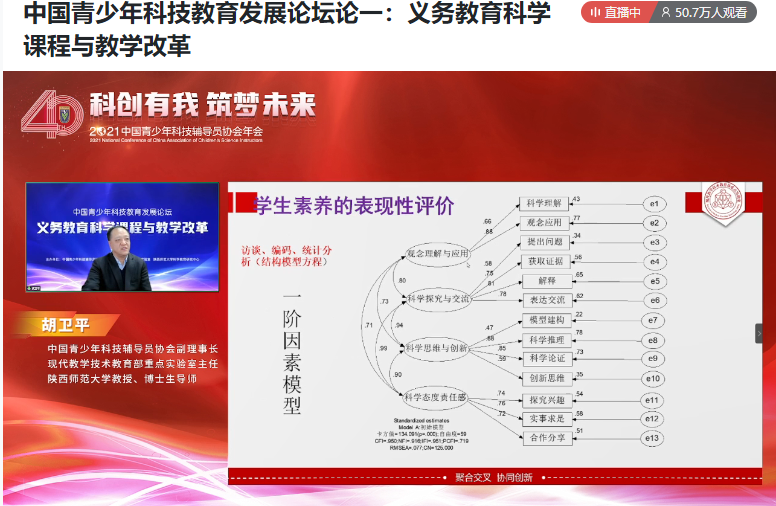Click the e2 error term circle
The width and height of the screenshot is (776, 506).
[x=654, y=223]
